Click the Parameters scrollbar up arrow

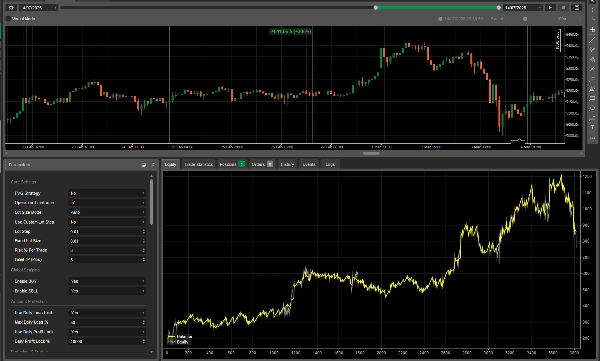[152, 176]
